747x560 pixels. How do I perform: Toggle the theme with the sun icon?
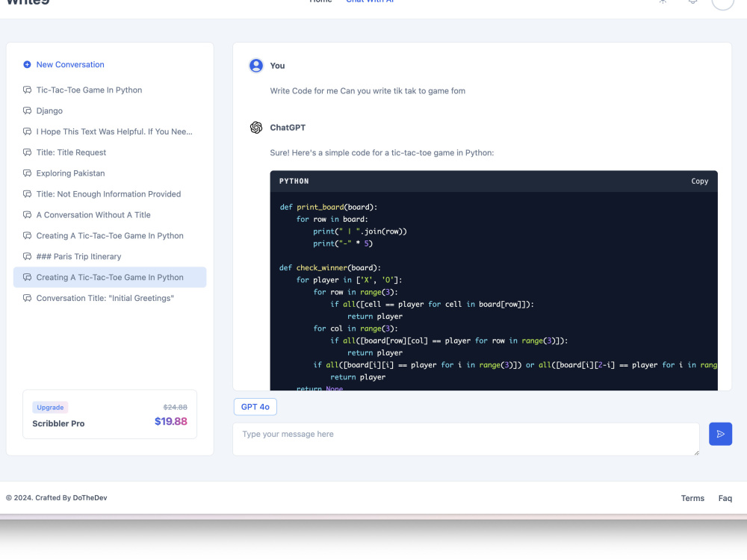pyautogui.click(x=662, y=1)
